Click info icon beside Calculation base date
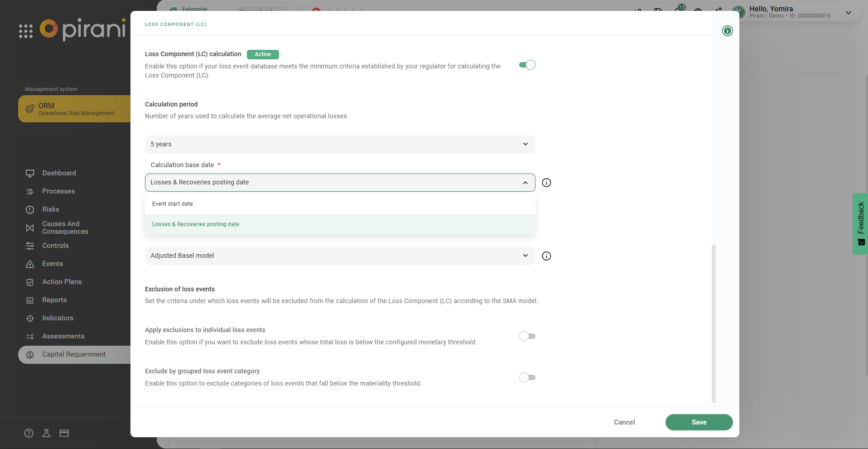Image resolution: width=868 pixels, height=449 pixels. 546,183
